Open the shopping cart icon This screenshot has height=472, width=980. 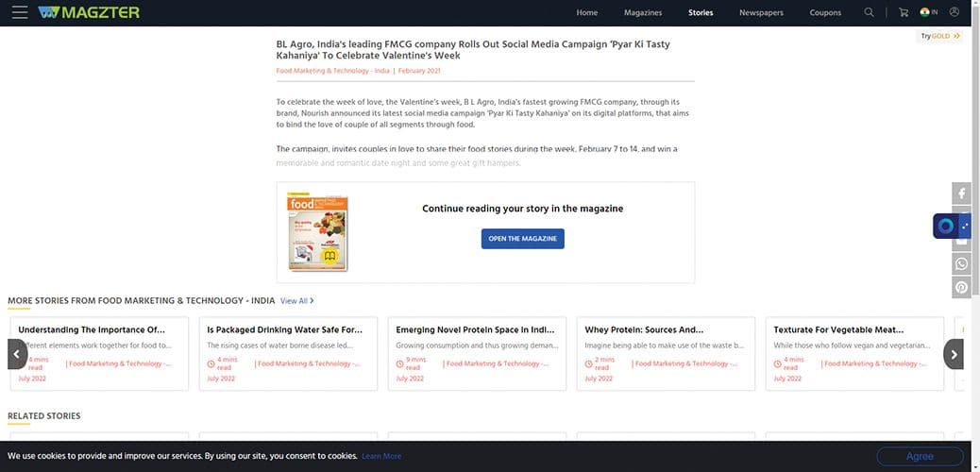click(904, 12)
